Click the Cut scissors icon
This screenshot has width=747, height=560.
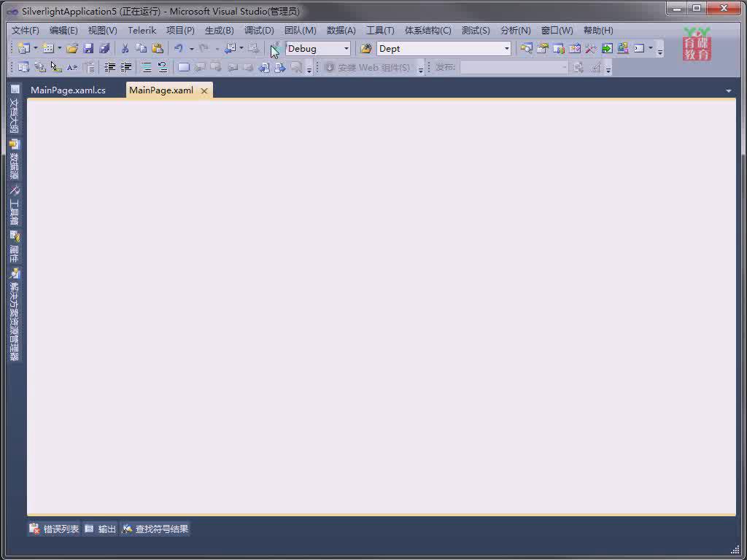point(125,48)
